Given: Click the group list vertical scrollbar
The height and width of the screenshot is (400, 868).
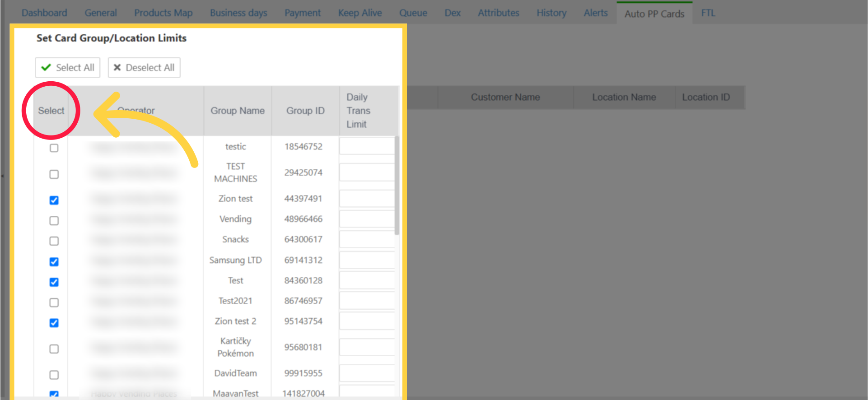Looking at the screenshot, I should tap(397, 185).
